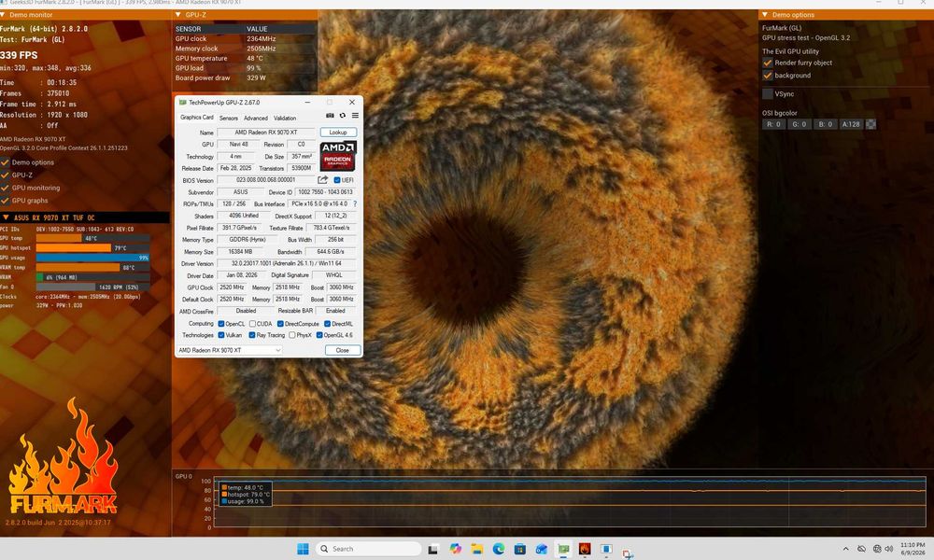Click the G: 0 color value
934x560 pixels.
pos(800,124)
